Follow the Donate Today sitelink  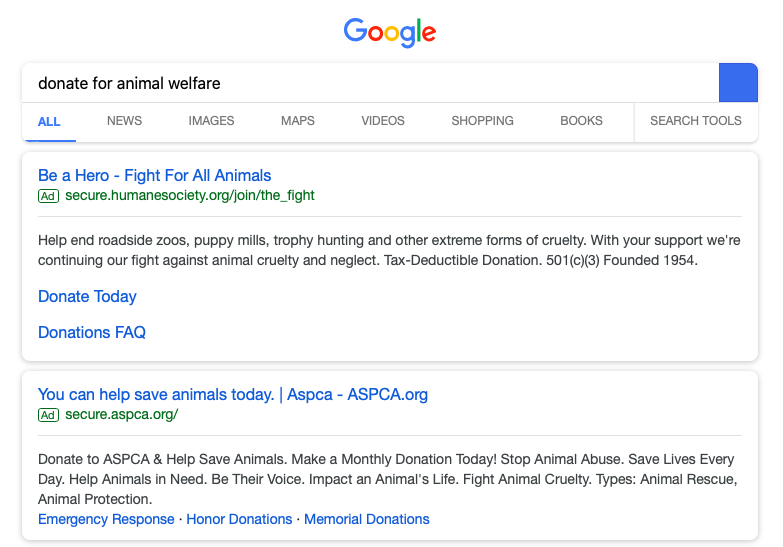pyautogui.click(x=87, y=296)
